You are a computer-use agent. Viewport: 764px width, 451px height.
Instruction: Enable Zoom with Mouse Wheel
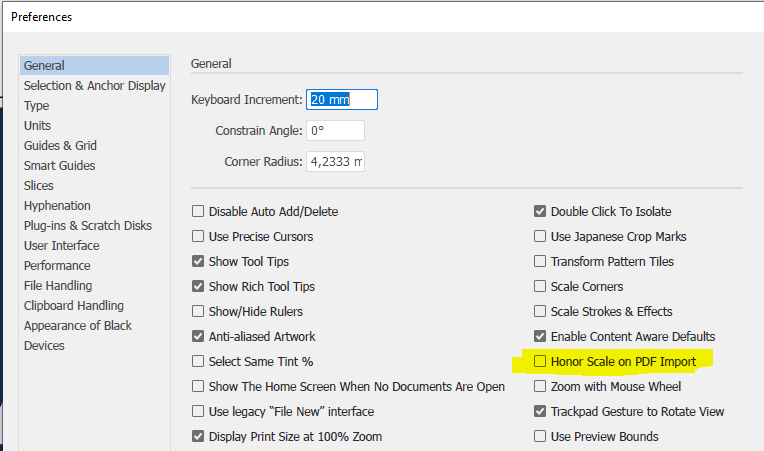(x=541, y=386)
